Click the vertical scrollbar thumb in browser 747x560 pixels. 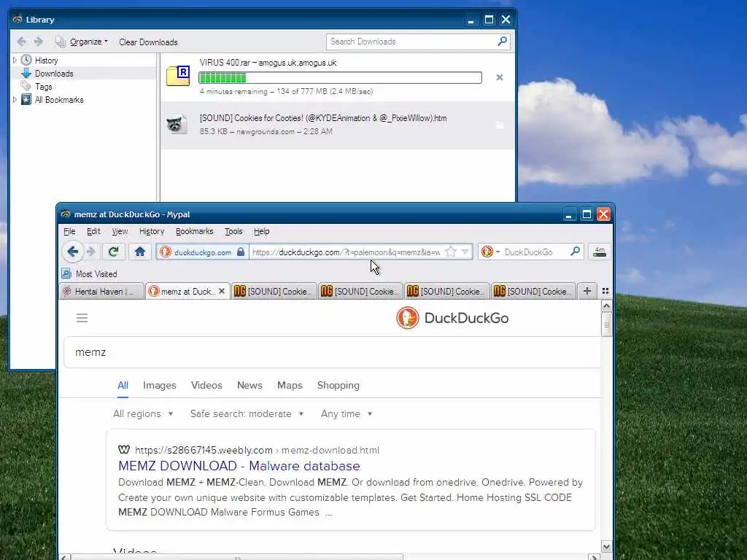coord(606,324)
